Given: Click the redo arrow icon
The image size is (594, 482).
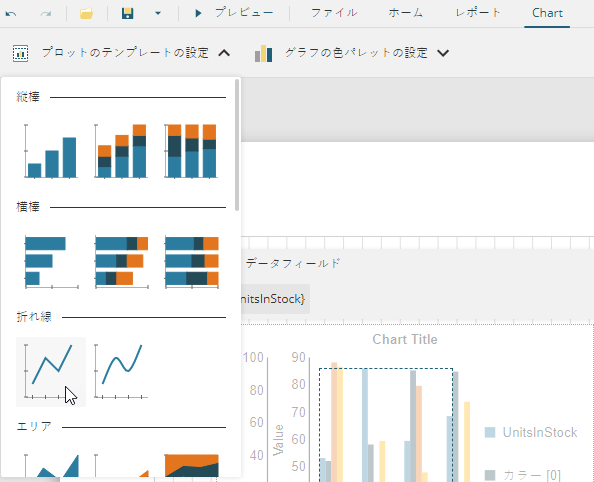Looking at the screenshot, I should click(45, 14).
